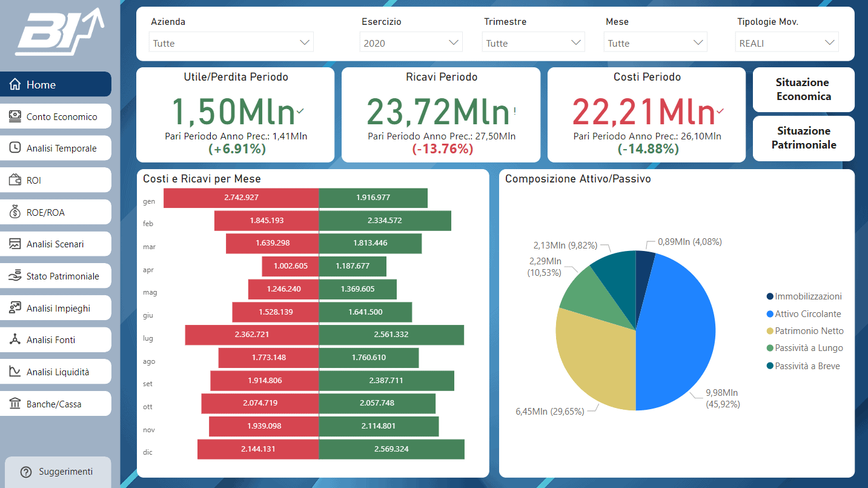Select the red ott bar 2.074.719
868x488 pixels.
click(x=260, y=403)
